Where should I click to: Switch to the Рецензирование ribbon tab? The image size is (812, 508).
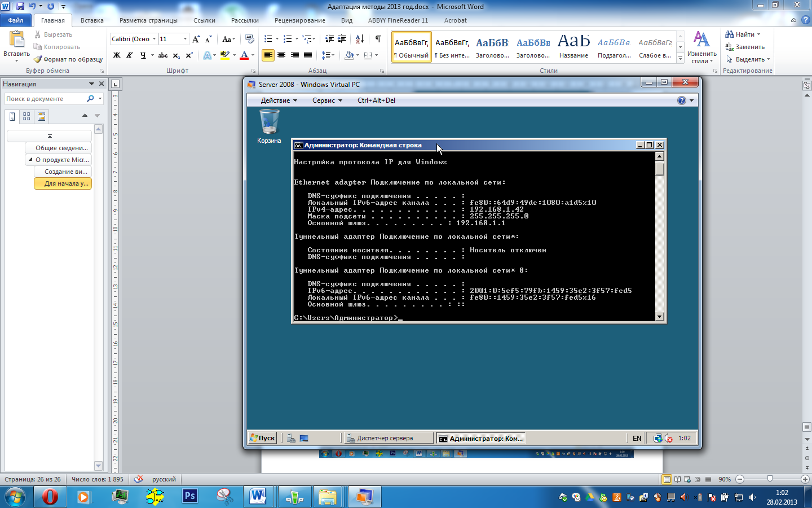point(299,20)
